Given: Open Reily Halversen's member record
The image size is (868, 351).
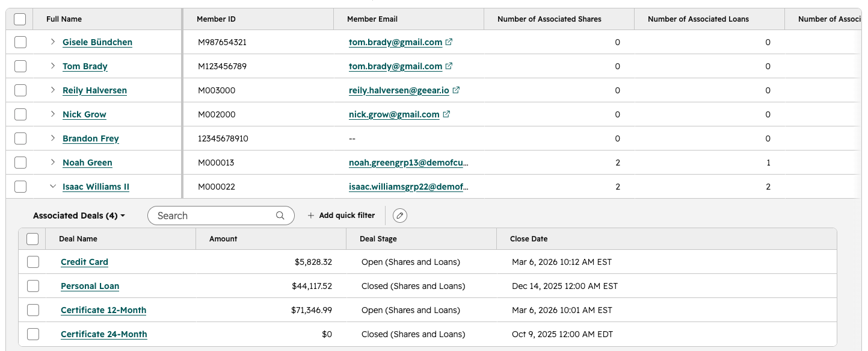Looking at the screenshot, I should (94, 90).
